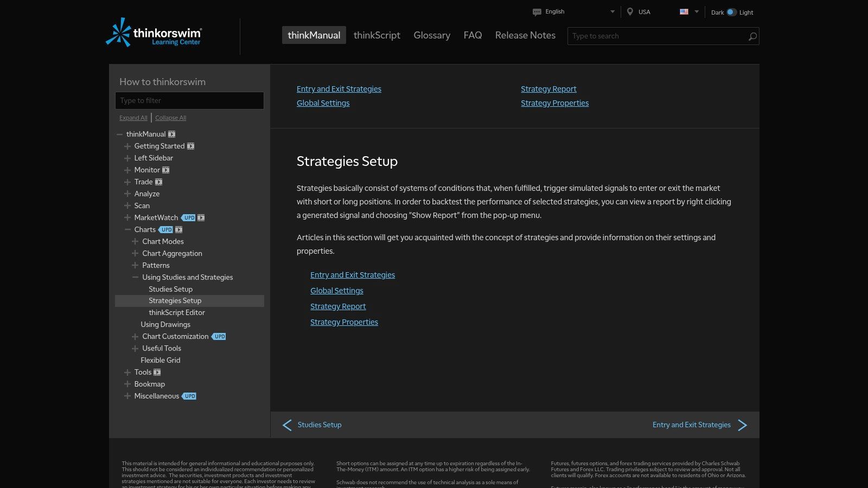The image size is (868, 488).
Task: Open the Glossary tab
Action: point(432,35)
